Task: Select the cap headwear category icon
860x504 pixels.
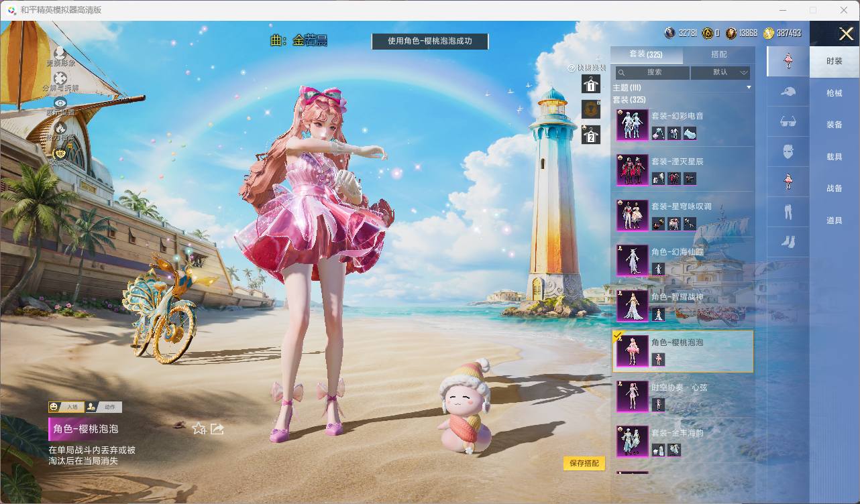Action: (x=788, y=92)
